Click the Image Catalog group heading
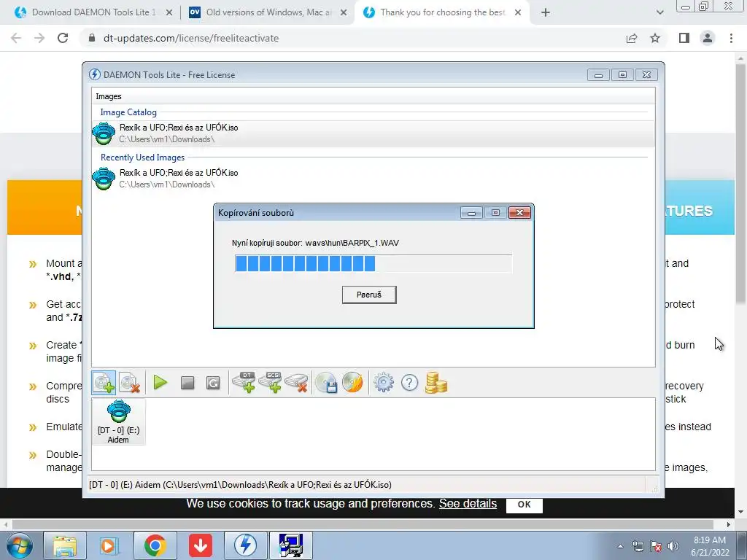 pyautogui.click(x=128, y=112)
